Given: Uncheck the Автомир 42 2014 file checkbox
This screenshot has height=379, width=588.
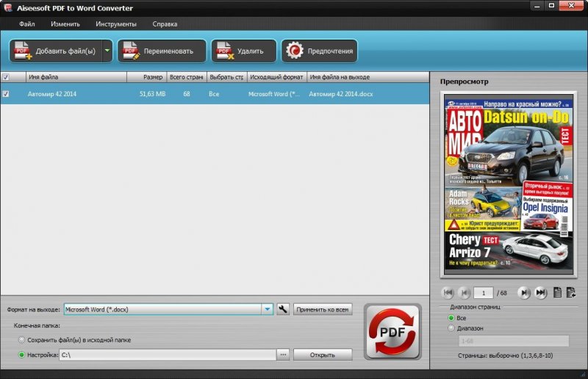Looking at the screenshot, I should coord(6,94).
